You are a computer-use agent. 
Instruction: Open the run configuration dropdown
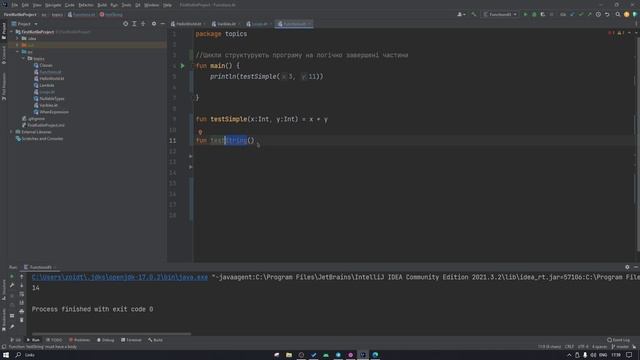(500, 15)
